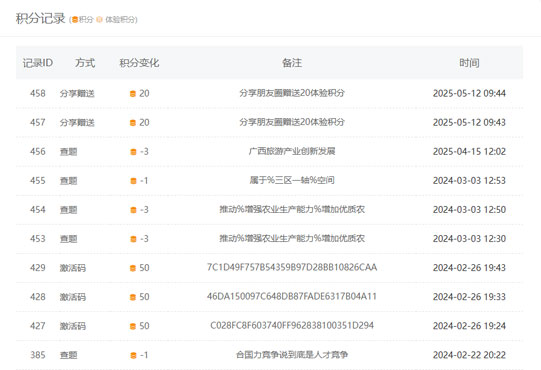541x370 pixels.
Task: Click the coin icon in row 457
Action: pos(132,123)
